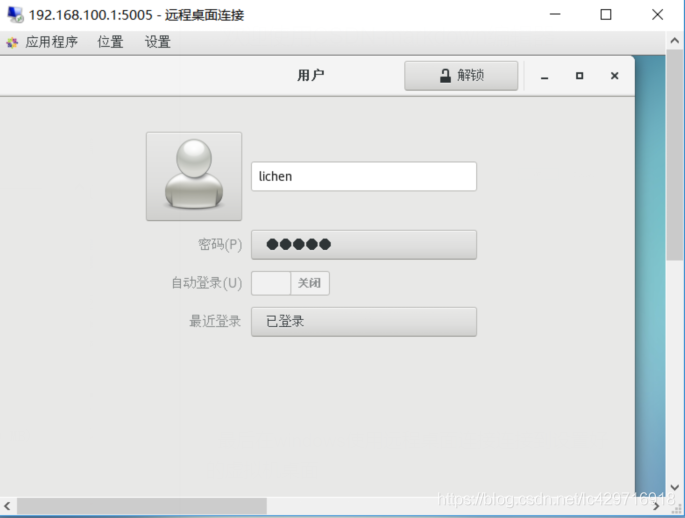Click the vertical scrollbar thumb
This screenshot has width=685, height=518.
(675, 155)
